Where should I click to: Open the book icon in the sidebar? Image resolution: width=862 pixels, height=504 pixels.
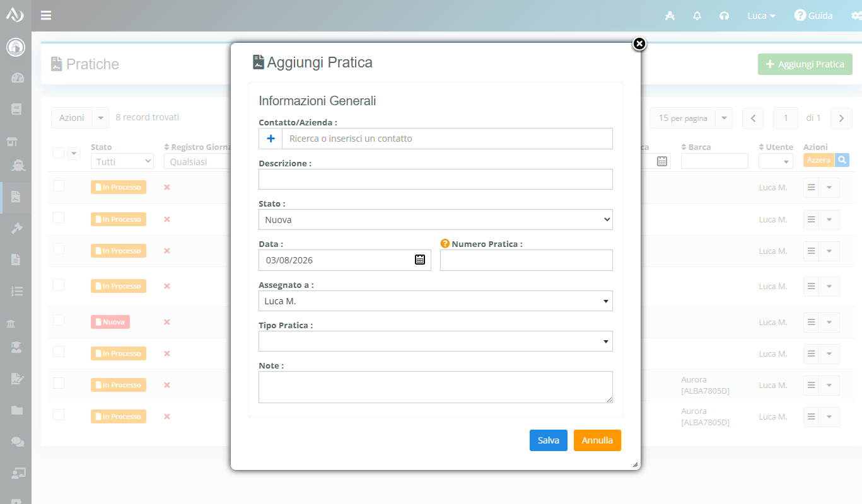[16, 109]
